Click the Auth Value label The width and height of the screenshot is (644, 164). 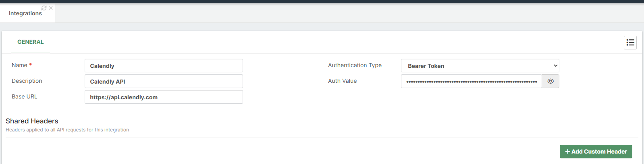tap(342, 81)
